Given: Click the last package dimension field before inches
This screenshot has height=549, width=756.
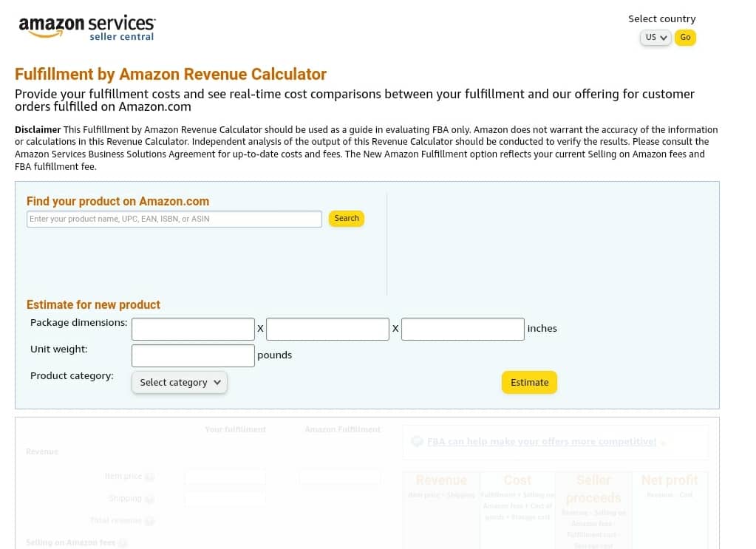Looking at the screenshot, I should tap(463, 329).
